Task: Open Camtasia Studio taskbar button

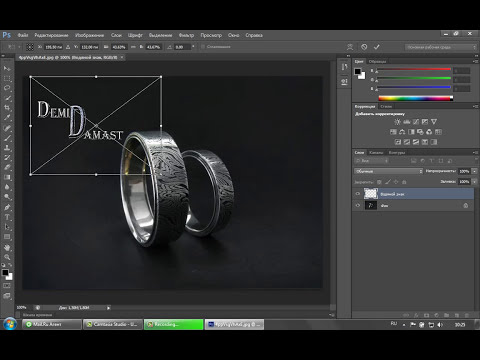Action: pyautogui.click(x=112, y=324)
